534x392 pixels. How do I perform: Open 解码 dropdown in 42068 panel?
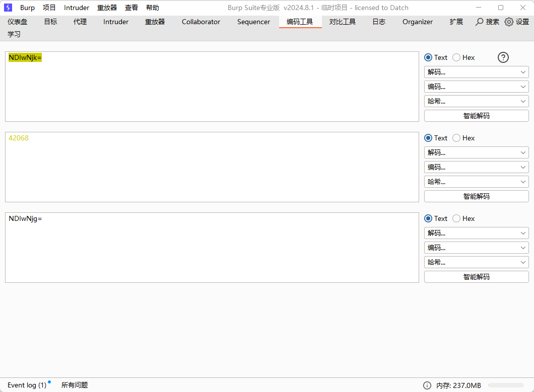(477, 152)
